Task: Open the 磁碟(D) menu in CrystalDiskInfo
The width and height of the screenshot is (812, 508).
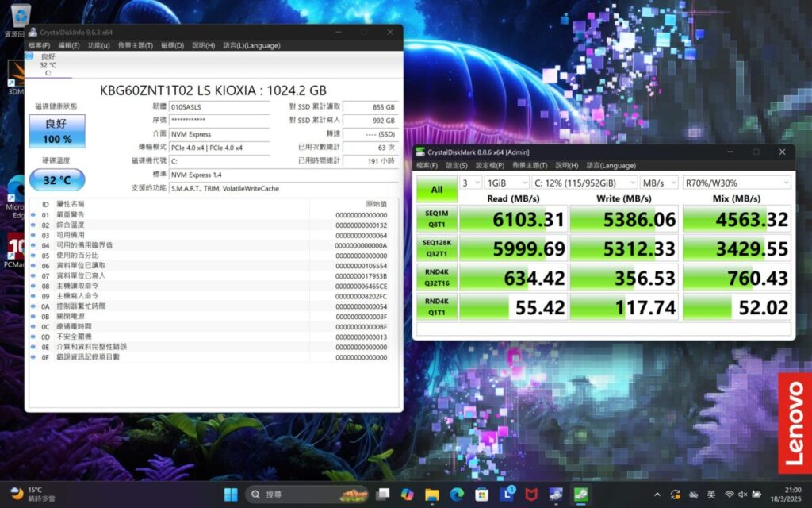Action: click(x=172, y=45)
